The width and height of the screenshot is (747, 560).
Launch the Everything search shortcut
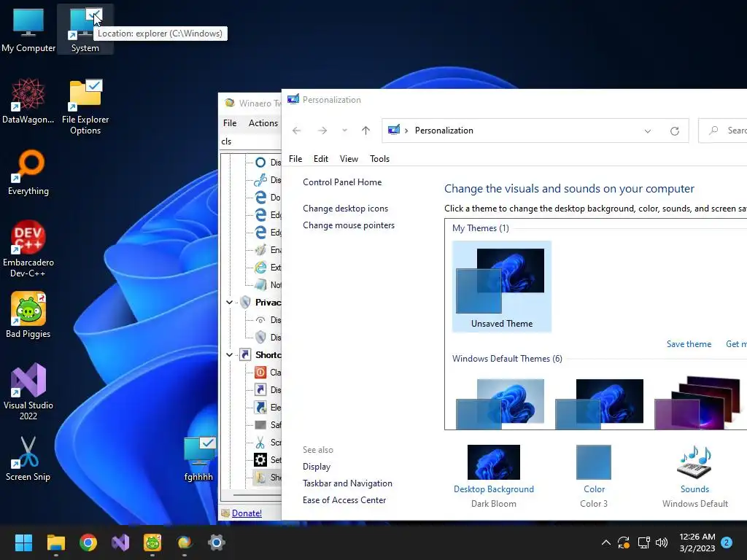pyautogui.click(x=28, y=172)
